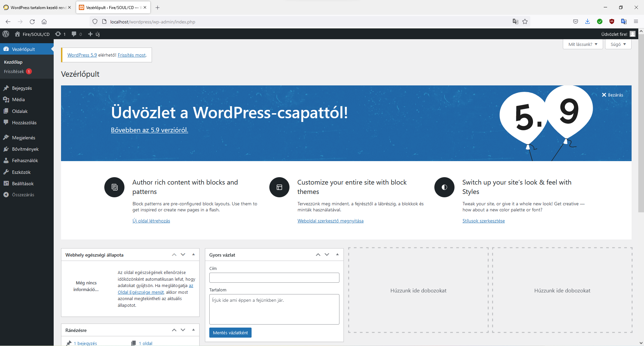The width and height of the screenshot is (644, 346).
Task: Open 1 oldal link in Ránézésre
Action: tap(146, 343)
